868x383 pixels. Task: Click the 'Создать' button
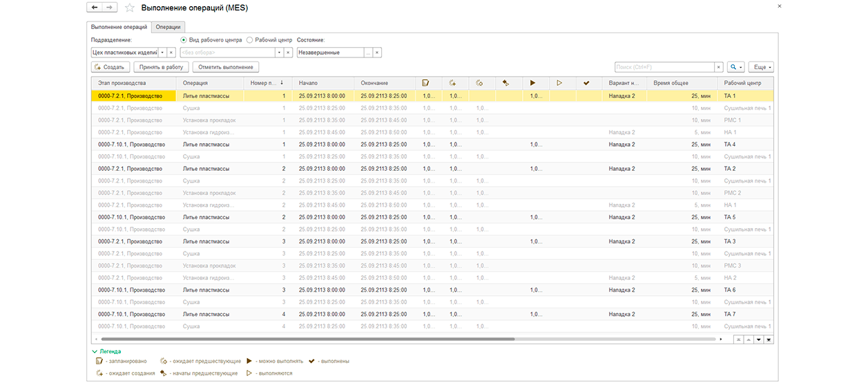pyautogui.click(x=109, y=67)
